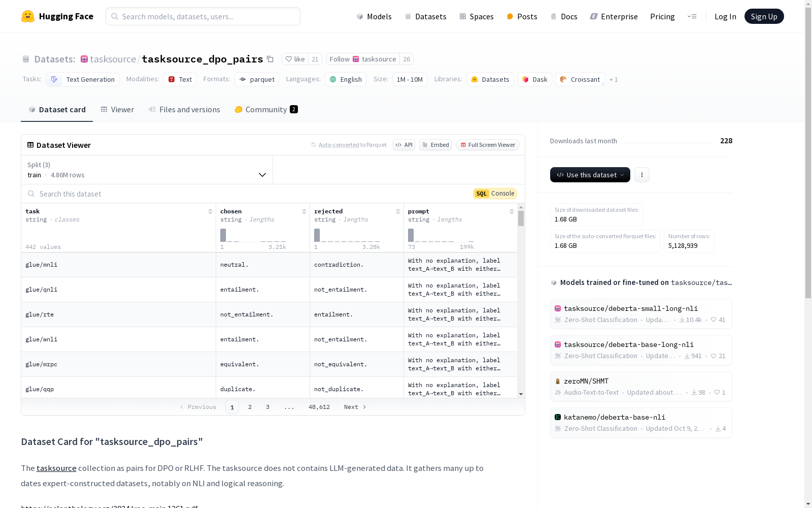
Task: Open Full Screen Viewer
Action: coord(488,145)
